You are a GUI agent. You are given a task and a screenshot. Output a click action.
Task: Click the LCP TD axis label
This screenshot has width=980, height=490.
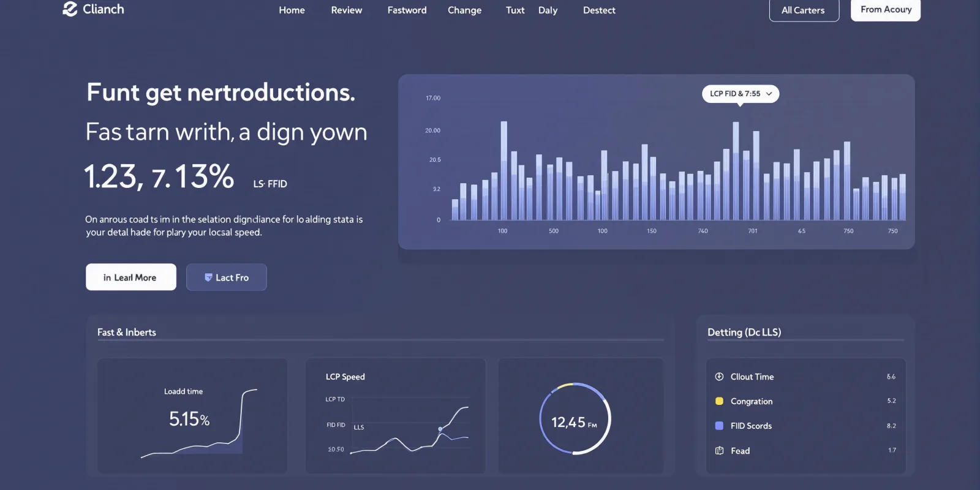(335, 399)
